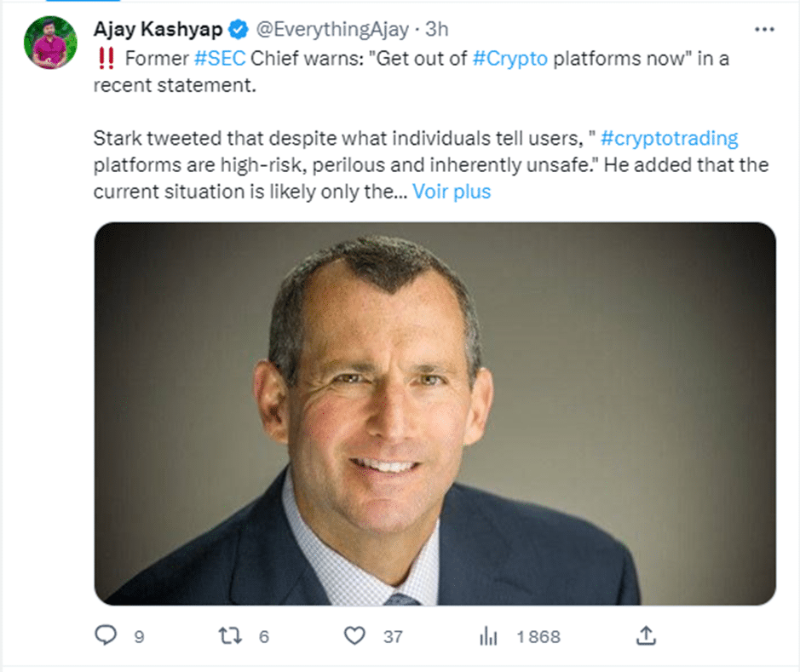
Task: Follow the #Crypto hashtag link
Action: (x=509, y=60)
